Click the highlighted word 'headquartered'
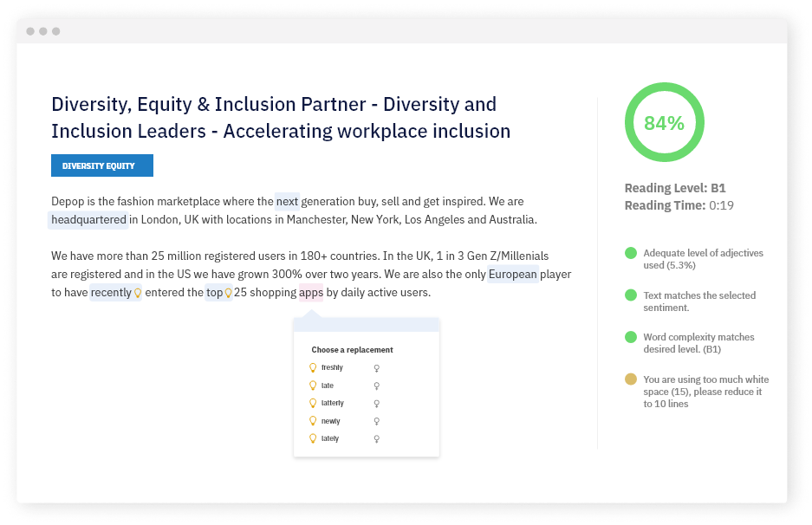The image size is (812, 525). 88,219
